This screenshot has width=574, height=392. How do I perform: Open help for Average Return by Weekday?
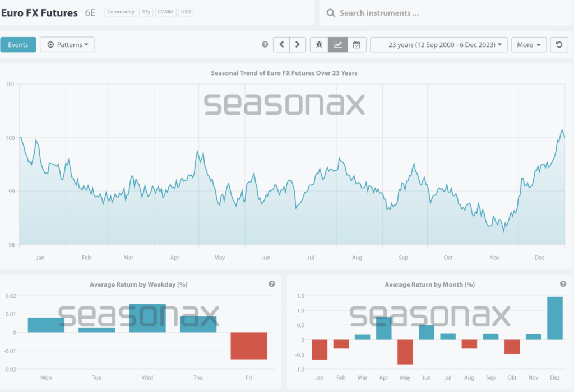[x=272, y=284]
